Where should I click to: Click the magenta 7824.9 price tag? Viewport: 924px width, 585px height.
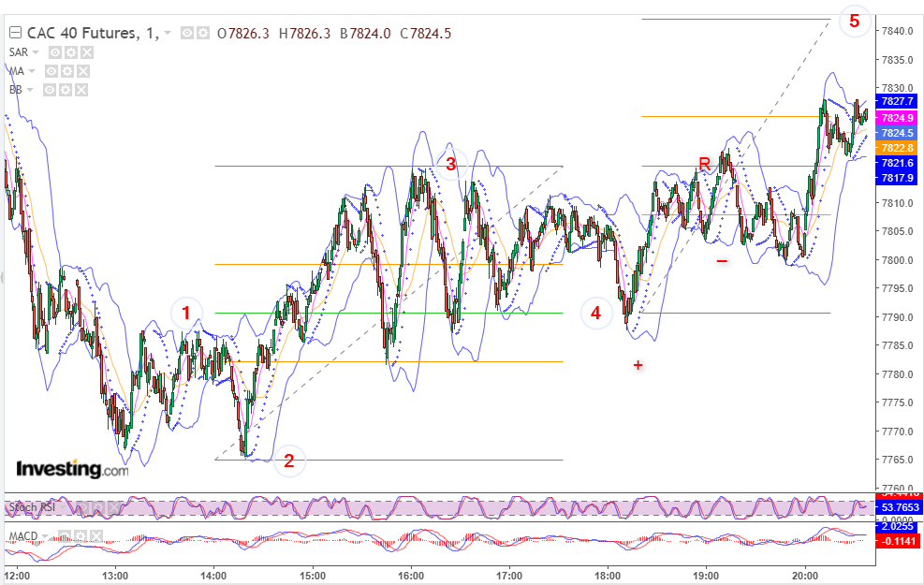(897, 118)
